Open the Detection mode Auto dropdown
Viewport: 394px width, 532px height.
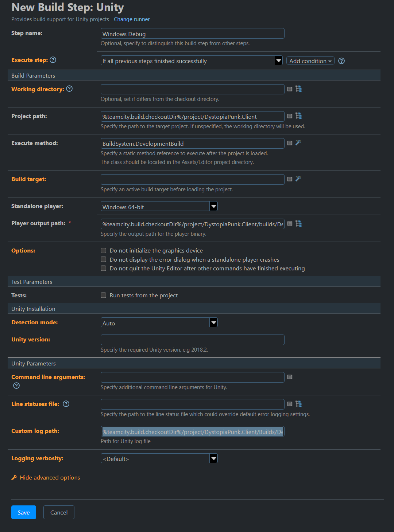(159, 322)
